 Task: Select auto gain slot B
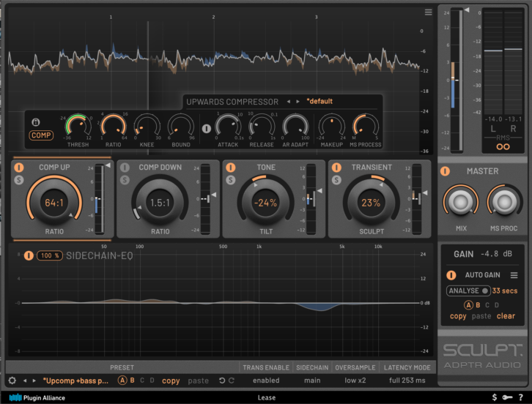point(478,305)
